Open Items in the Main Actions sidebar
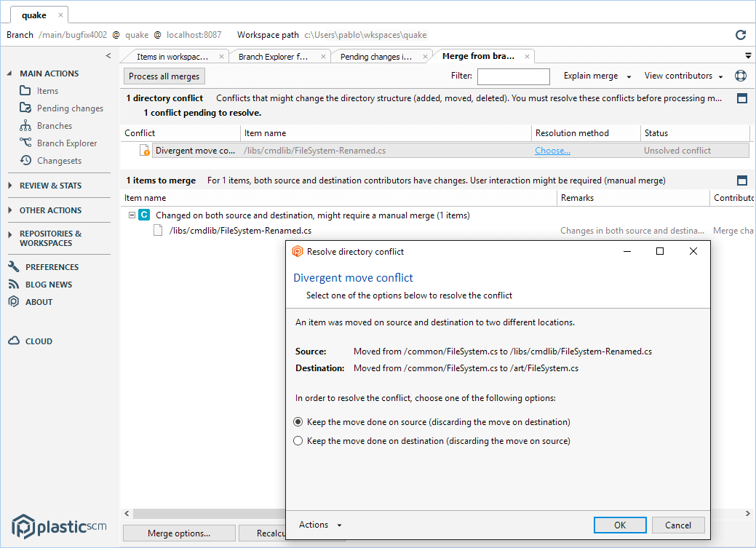756x548 pixels. click(x=47, y=91)
